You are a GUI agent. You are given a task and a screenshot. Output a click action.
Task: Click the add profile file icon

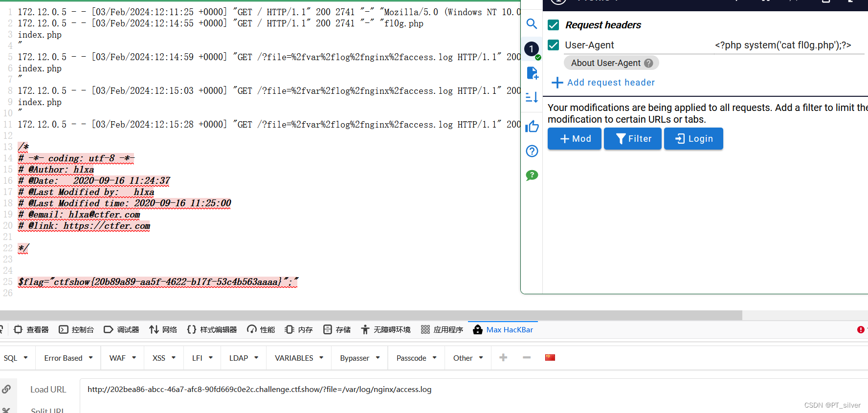pos(532,73)
